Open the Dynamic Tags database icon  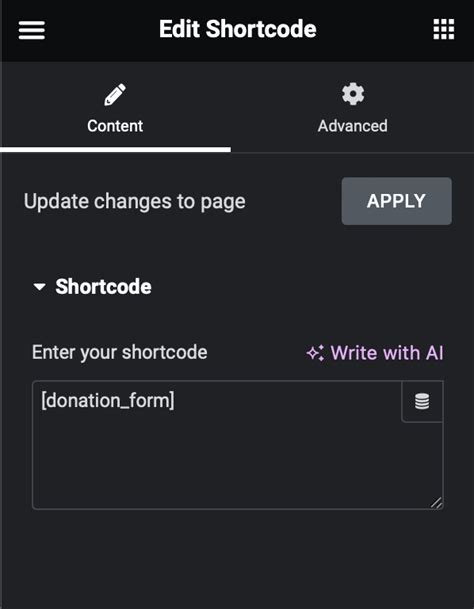pos(422,401)
